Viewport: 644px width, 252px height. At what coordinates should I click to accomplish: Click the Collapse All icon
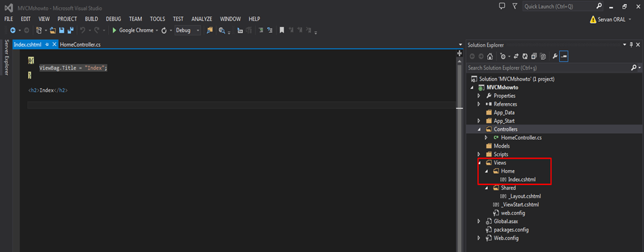[534, 56]
